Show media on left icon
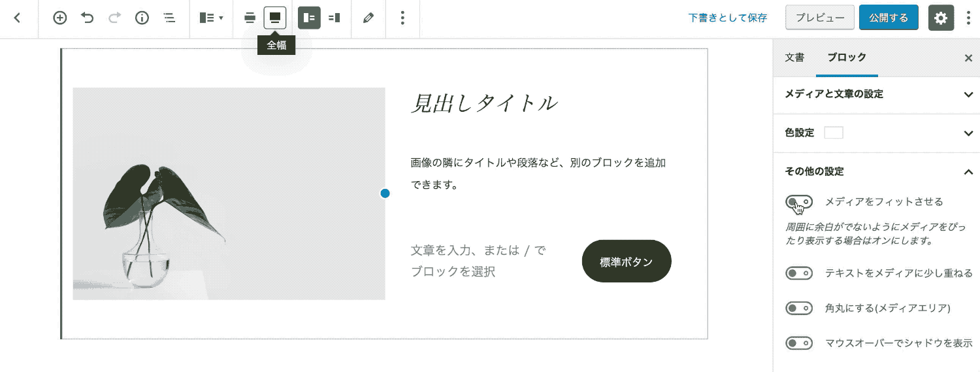 [309, 18]
